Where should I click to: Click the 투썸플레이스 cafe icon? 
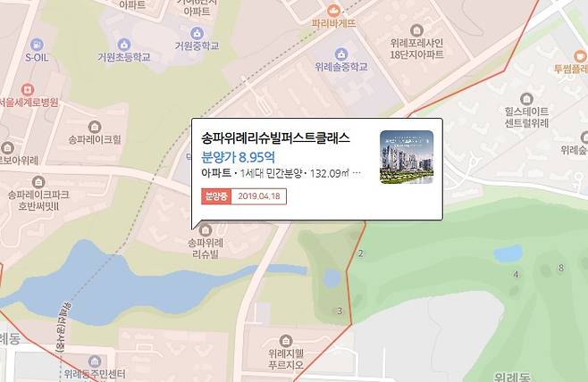581,57
